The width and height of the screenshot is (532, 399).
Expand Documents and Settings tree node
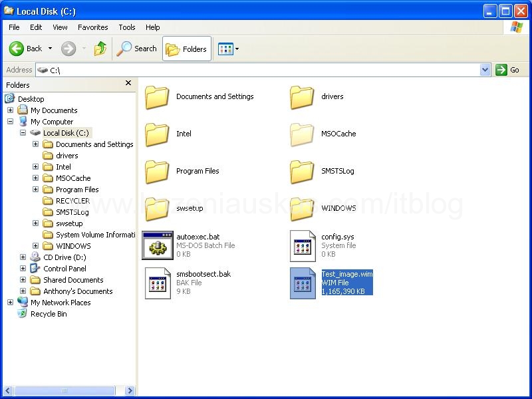coord(35,144)
